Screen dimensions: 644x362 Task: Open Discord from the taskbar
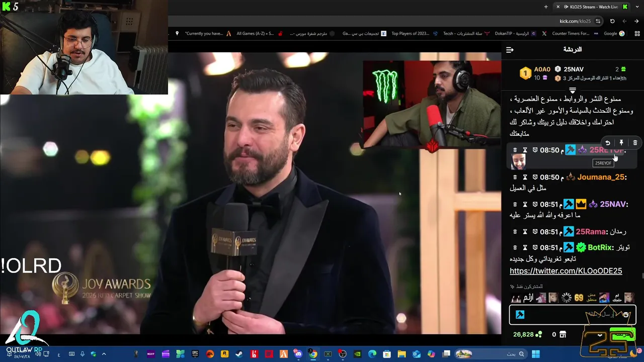coord(298,354)
